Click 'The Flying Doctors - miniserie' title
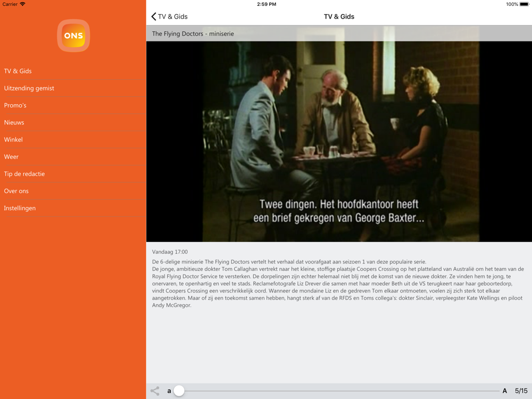Screen dimensions: 532x399 [x=193, y=34]
